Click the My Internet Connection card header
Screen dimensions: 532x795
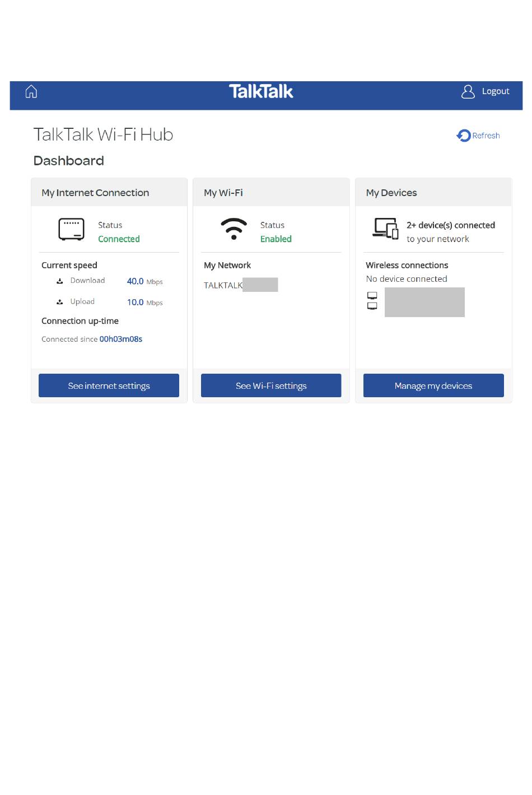point(109,192)
